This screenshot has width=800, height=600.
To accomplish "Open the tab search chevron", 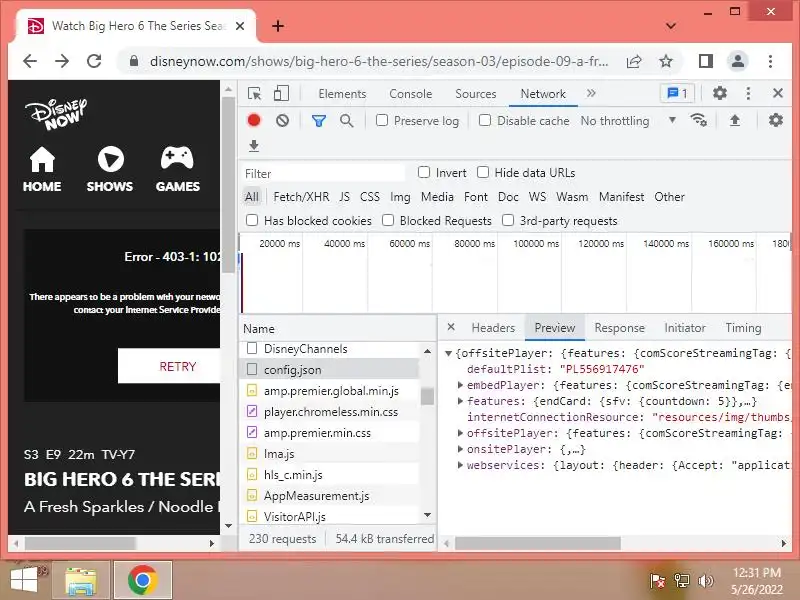I will 671,26.
